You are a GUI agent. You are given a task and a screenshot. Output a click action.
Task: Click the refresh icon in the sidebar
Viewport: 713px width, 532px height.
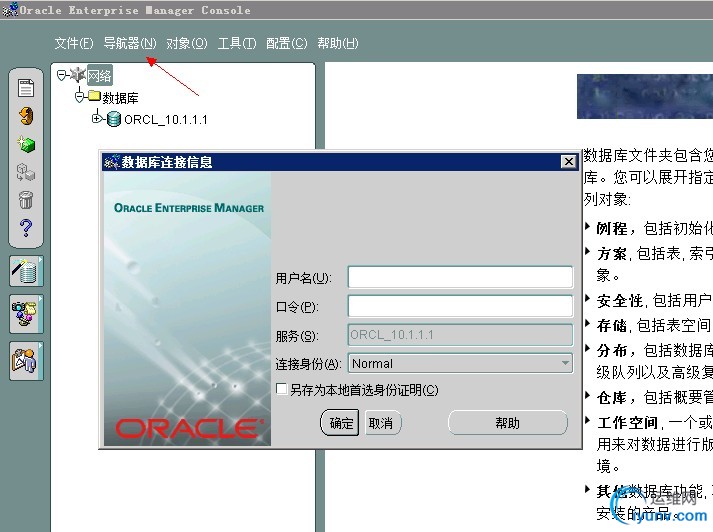(26, 116)
